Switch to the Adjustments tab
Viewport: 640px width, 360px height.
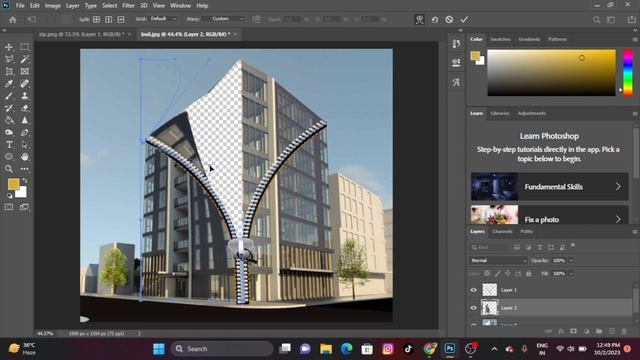(x=531, y=113)
